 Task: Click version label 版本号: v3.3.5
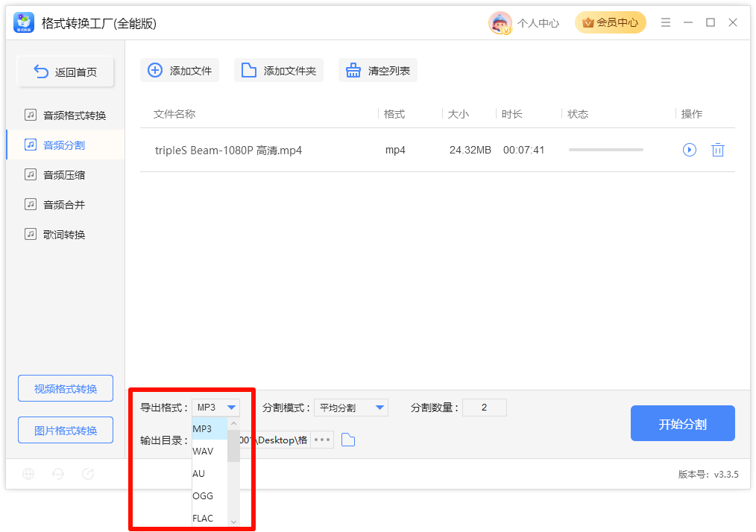(708, 475)
